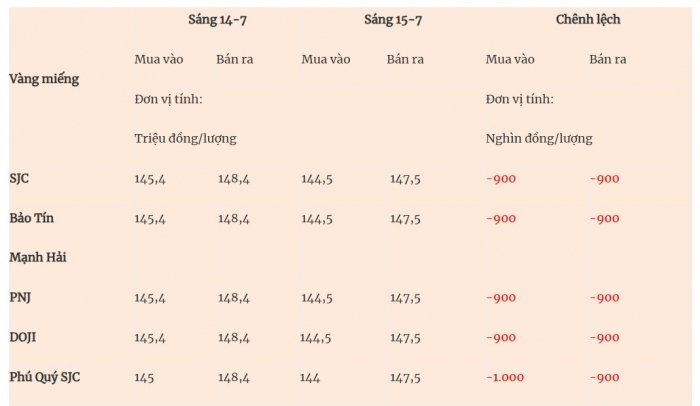The height and width of the screenshot is (406, 700).
Task: Select the SJC row label
Action: coord(19,178)
